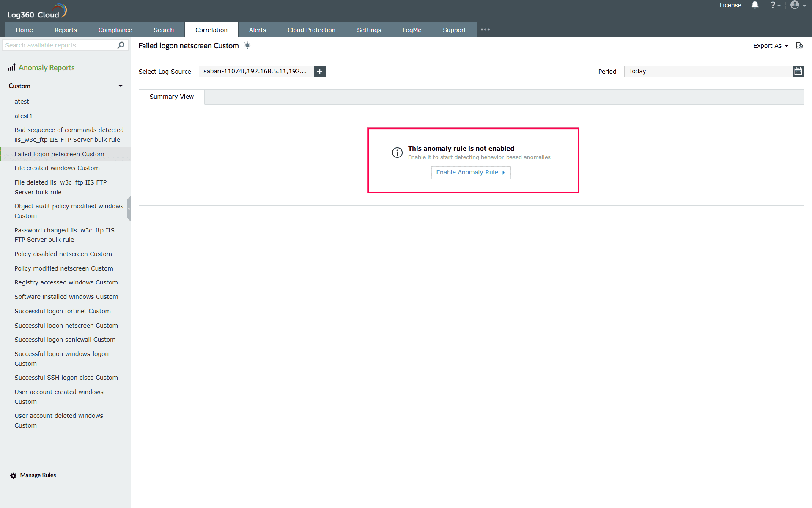Switch to the Alerts tab

(257, 30)
